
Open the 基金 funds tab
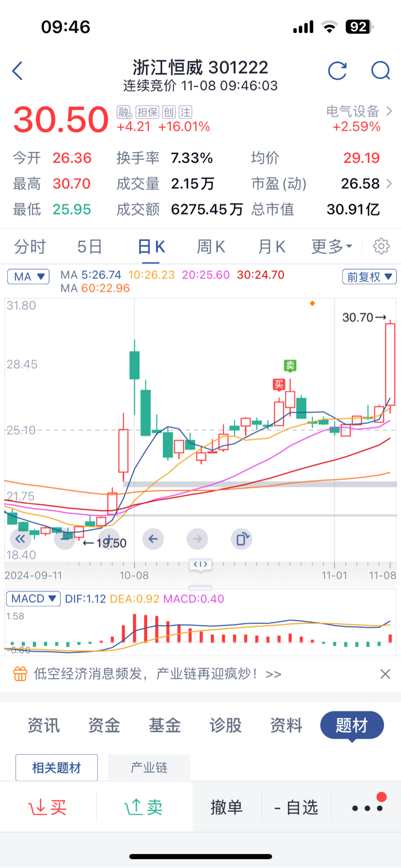pyautogui.click(x=164, y=725)
